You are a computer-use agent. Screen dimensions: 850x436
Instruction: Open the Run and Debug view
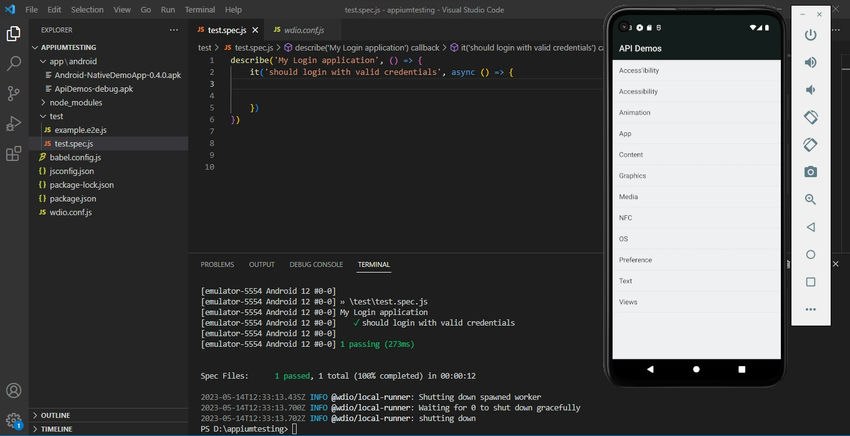pyautogui.click(x=14, y=123)
